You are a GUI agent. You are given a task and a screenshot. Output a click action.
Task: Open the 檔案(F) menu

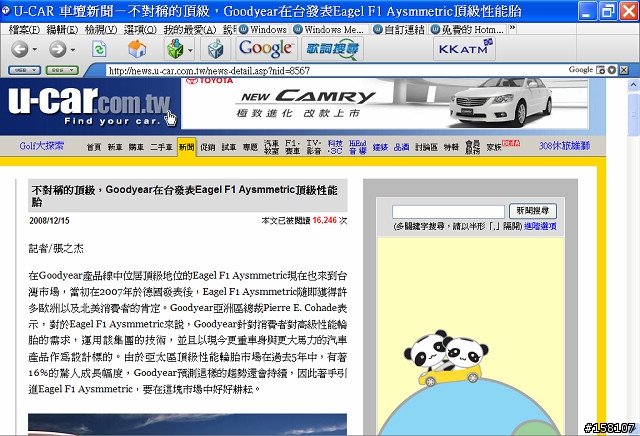click(24, 29)
